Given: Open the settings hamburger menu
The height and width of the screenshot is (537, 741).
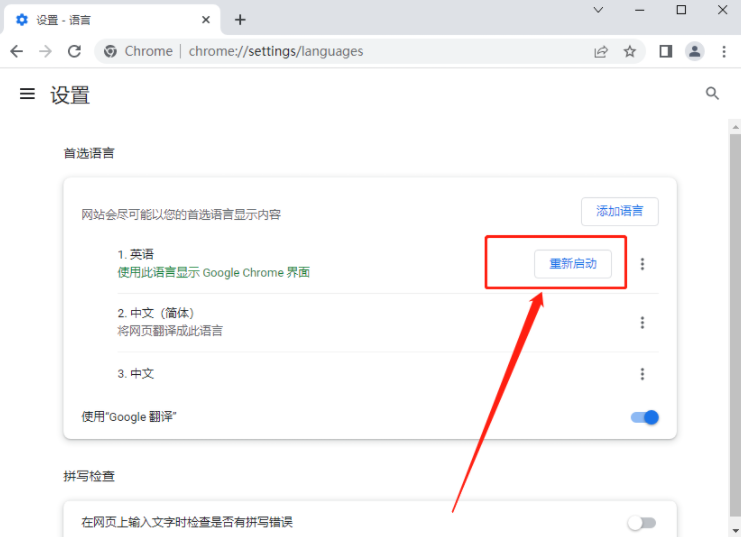Looking at the screenshot, I should [27, 94].
